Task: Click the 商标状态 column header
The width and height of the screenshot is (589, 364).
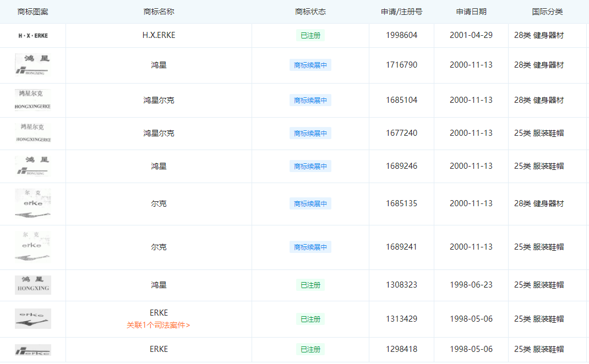Action: (x=310, y=12)
